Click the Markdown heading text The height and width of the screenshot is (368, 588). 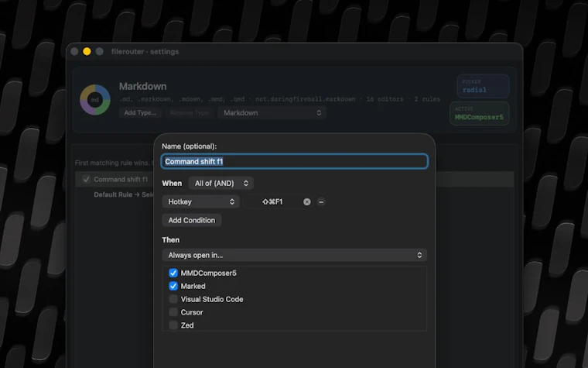(143, 86)
